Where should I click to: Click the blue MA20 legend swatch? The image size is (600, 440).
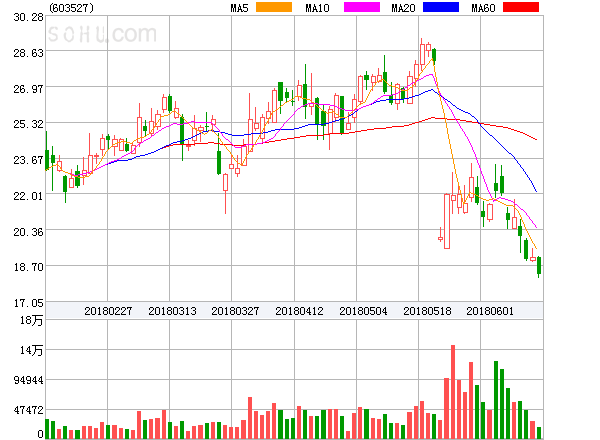[441, 7]
